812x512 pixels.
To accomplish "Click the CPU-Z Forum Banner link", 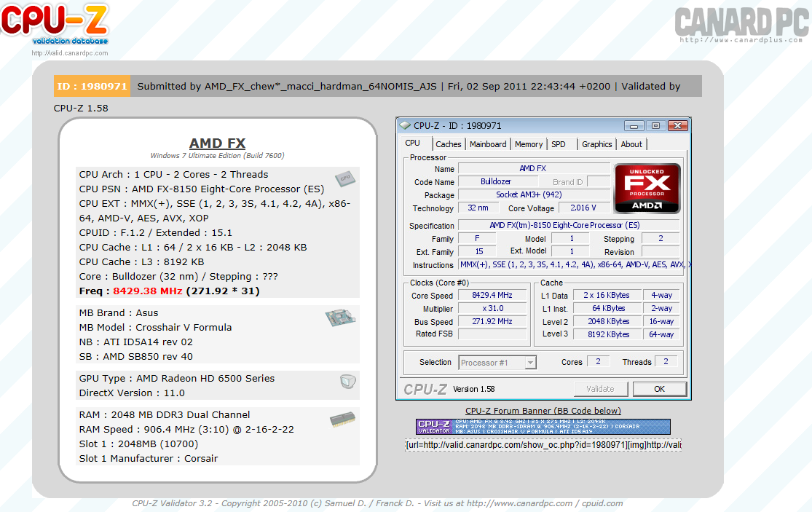I will 543,411.
